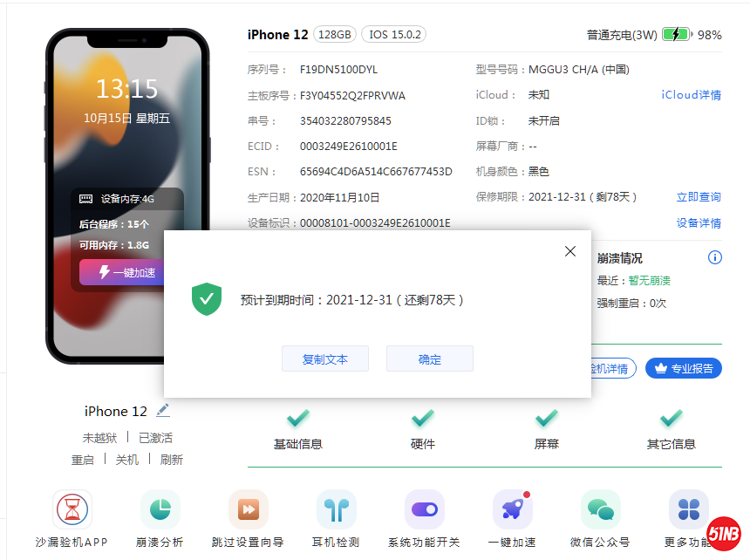Click the 验机详情 button
750x560 pixels.
(613, 368)
